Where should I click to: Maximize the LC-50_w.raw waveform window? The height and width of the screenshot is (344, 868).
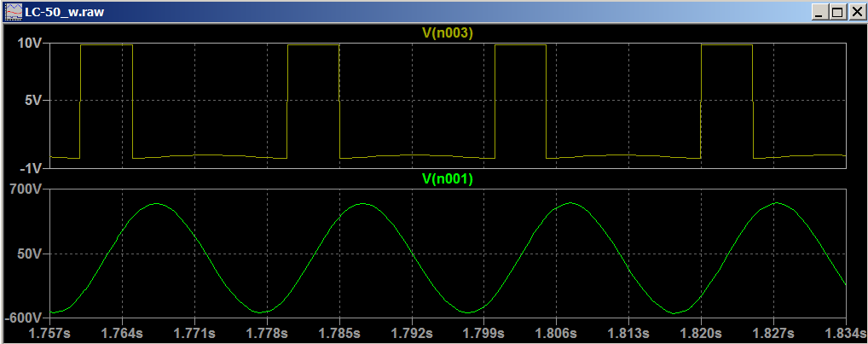point(836,13)
